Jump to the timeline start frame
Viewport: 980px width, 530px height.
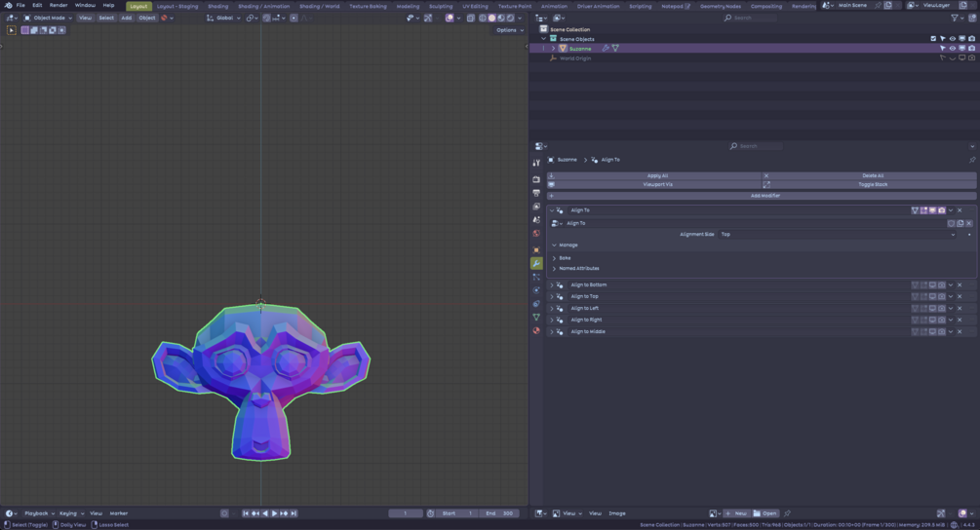tap(246, 513)
